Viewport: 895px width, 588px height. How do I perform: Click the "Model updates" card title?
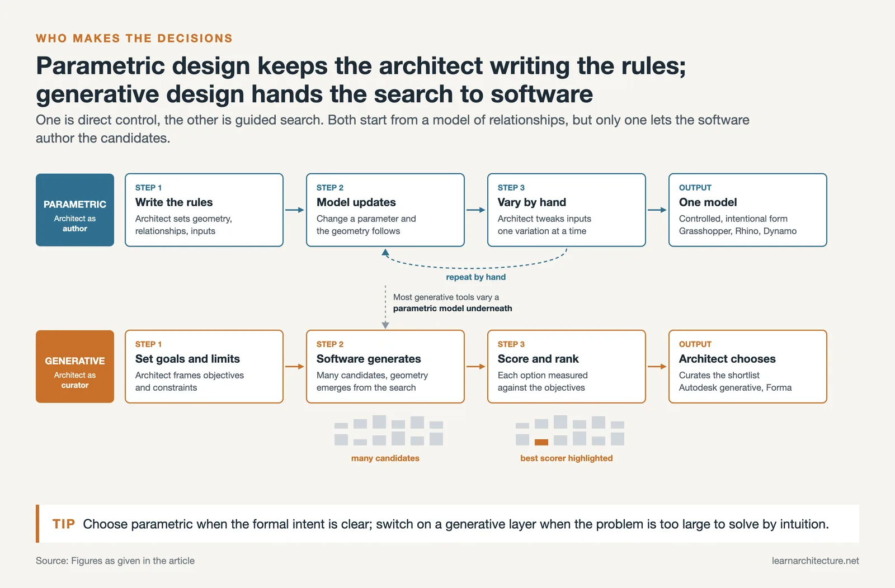point(356,202)
